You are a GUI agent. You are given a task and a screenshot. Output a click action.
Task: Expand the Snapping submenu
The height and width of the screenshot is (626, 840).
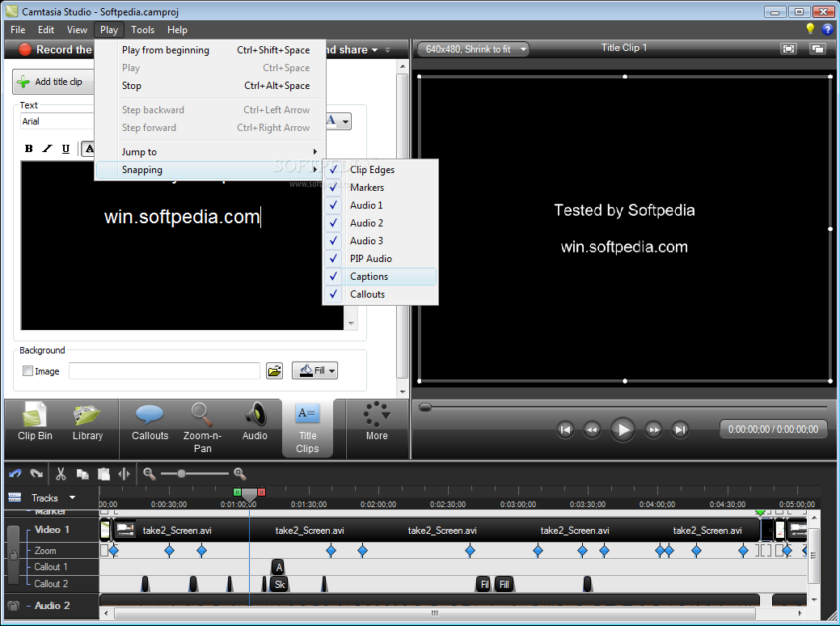(210, 170)
